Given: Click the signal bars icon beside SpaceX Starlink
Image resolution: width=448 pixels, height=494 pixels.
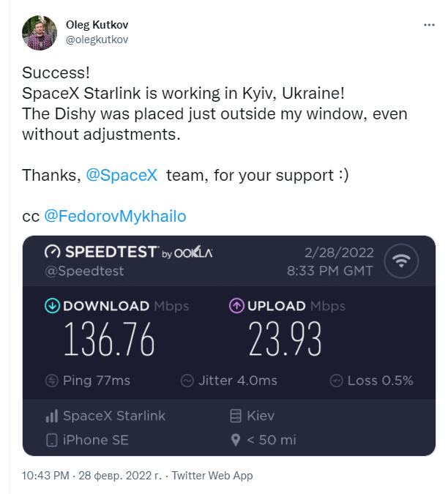Looking at the screenshot, I should (x=52, y=416).
